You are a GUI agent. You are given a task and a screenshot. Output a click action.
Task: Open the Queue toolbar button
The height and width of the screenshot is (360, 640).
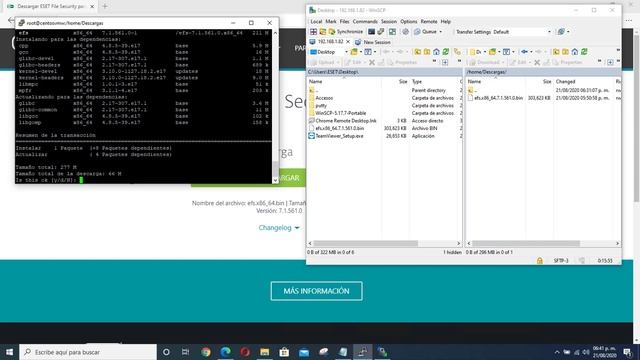tap(425, 31)
